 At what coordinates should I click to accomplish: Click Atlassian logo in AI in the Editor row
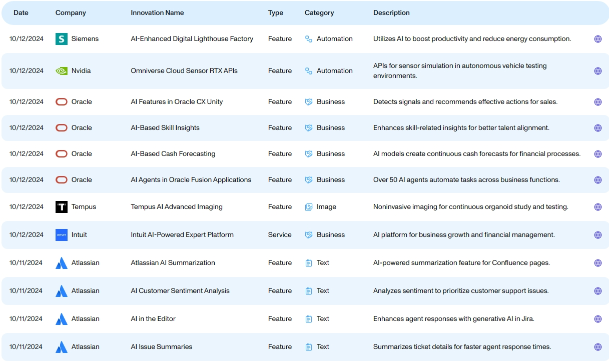coord(62,319)
